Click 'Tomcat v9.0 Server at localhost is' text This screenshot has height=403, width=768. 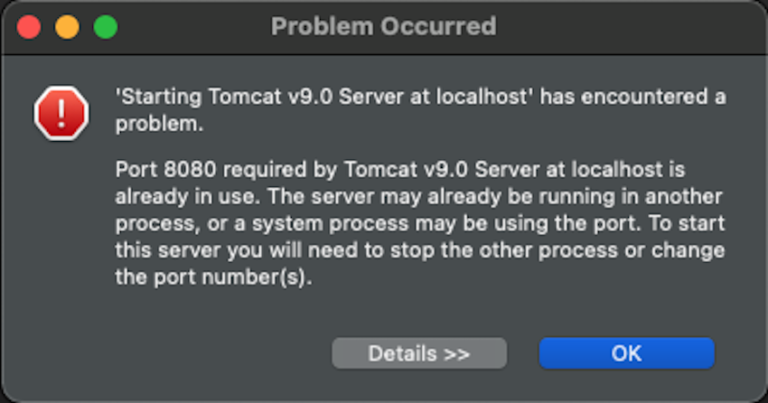click(x=515, y=169)
